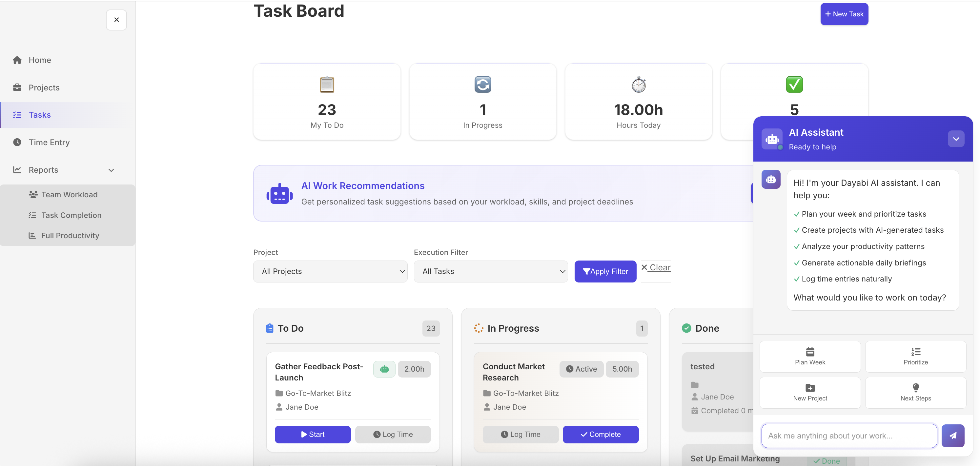Click AI robot badge on Gather Feedback task
The width and height of the screenshot is (980, 466).
point(384,369)
